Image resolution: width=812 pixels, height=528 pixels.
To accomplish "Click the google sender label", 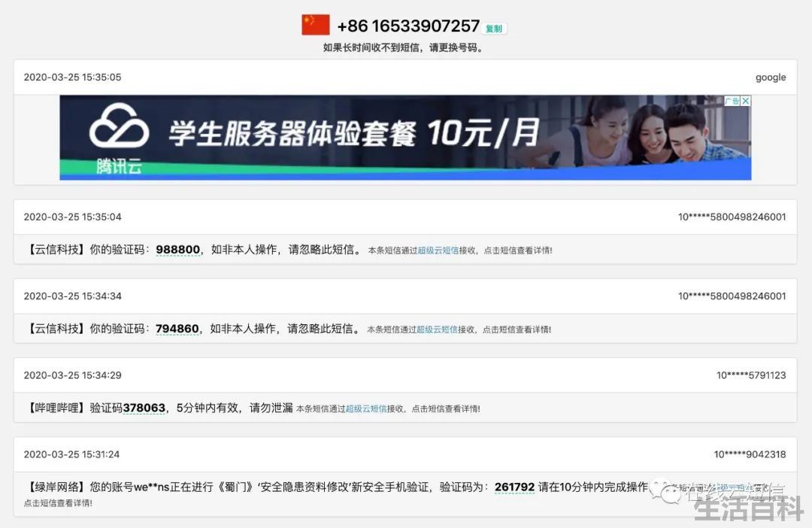I will click(x=771, y=77).
